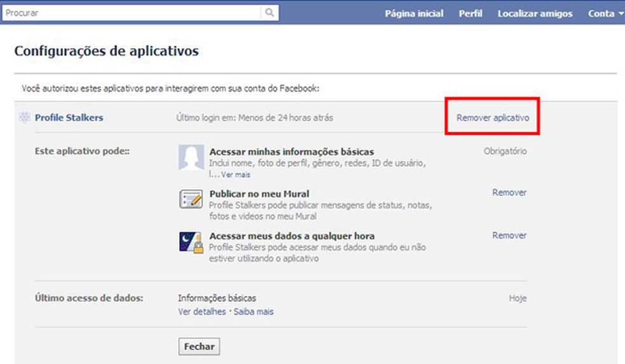
Task: Click the basic information silhouette icon
Action: pos(191,158)
